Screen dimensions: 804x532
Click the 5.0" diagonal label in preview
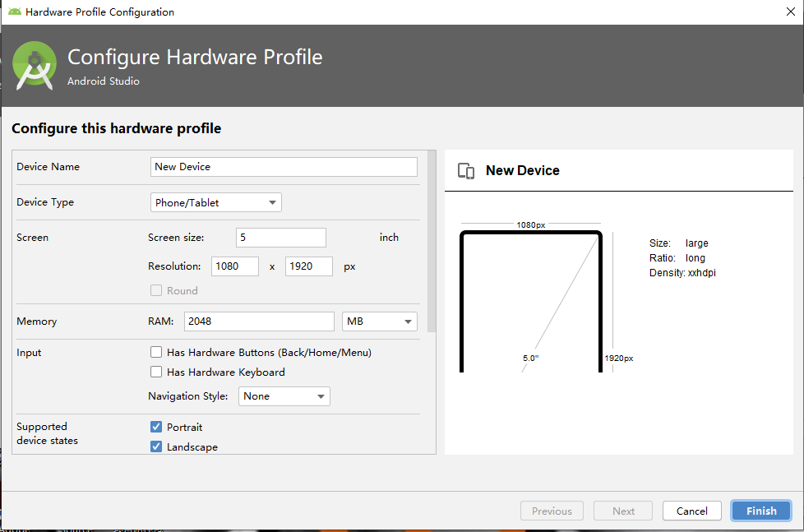(x=531, y=358)
